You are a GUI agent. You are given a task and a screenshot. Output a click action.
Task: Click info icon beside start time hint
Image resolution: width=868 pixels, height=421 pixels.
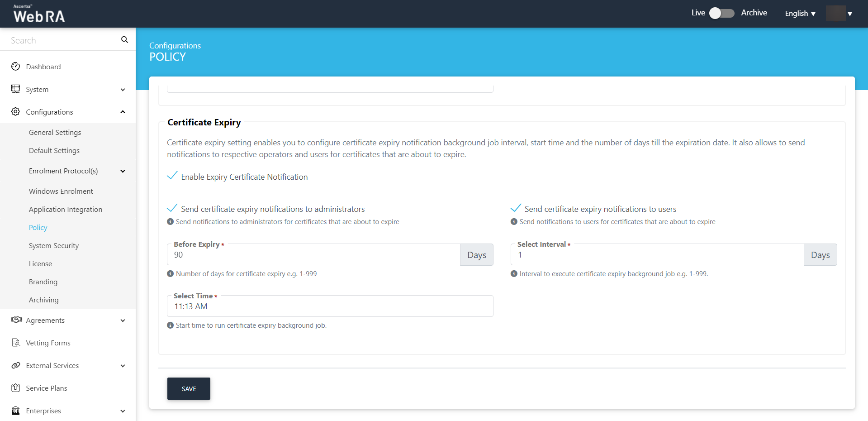[171, 325]
